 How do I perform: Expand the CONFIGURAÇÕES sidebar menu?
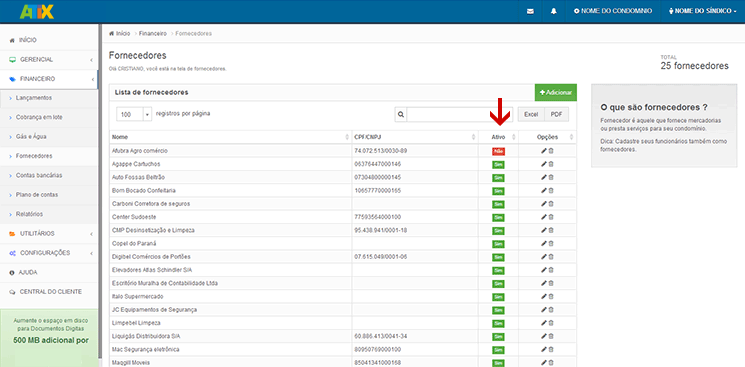coord(49,253)
